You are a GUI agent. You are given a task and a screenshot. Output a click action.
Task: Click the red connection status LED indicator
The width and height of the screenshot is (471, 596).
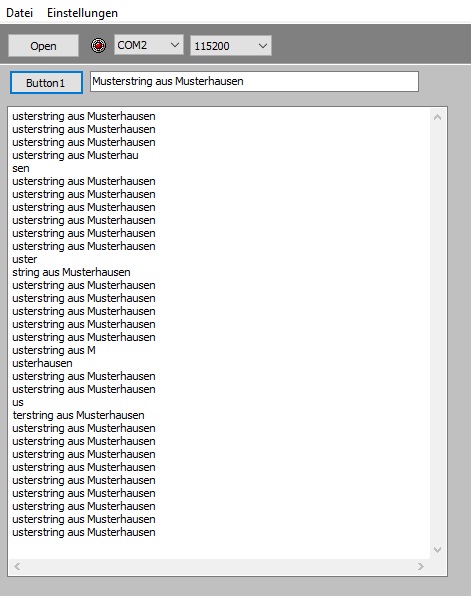98,46
